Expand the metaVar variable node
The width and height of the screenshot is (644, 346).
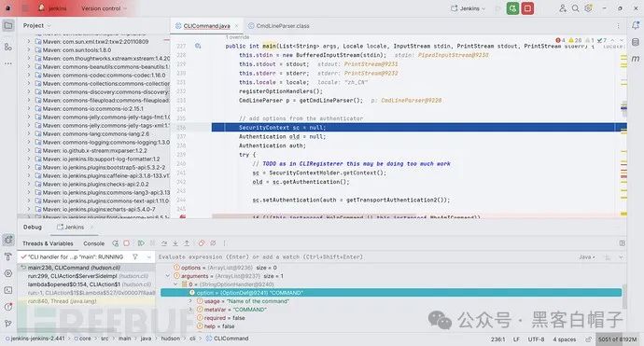tap(190, 310)
